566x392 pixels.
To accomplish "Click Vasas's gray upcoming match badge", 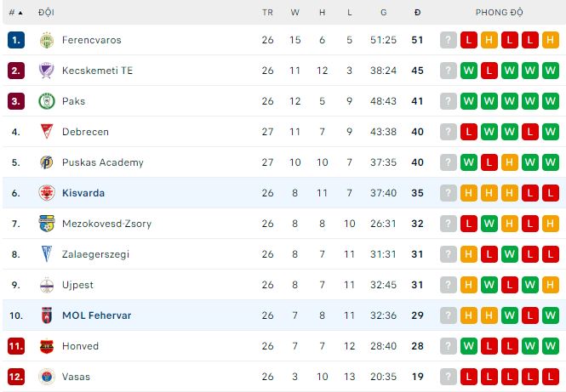I will pos(449,377).
